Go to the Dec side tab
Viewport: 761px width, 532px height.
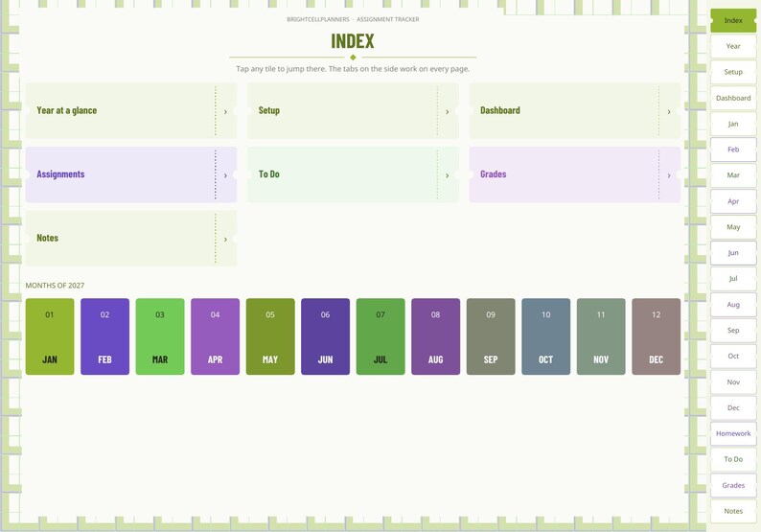pos(733,407)
